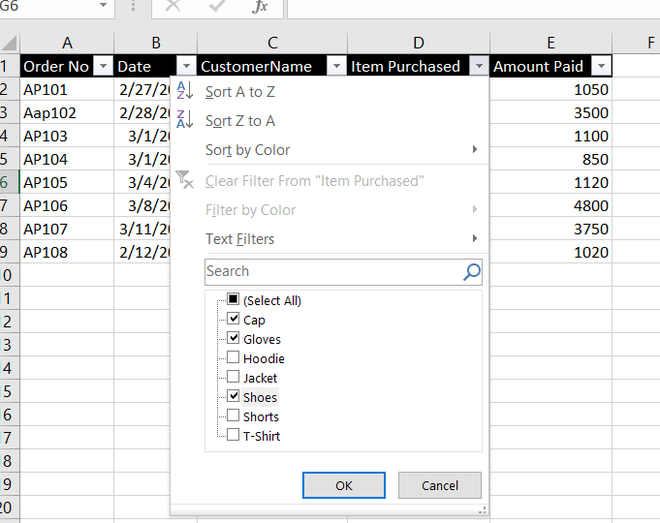Open the Order No filter dropdown
Viewport: 660px width, 523px height.
coord(103,67)
